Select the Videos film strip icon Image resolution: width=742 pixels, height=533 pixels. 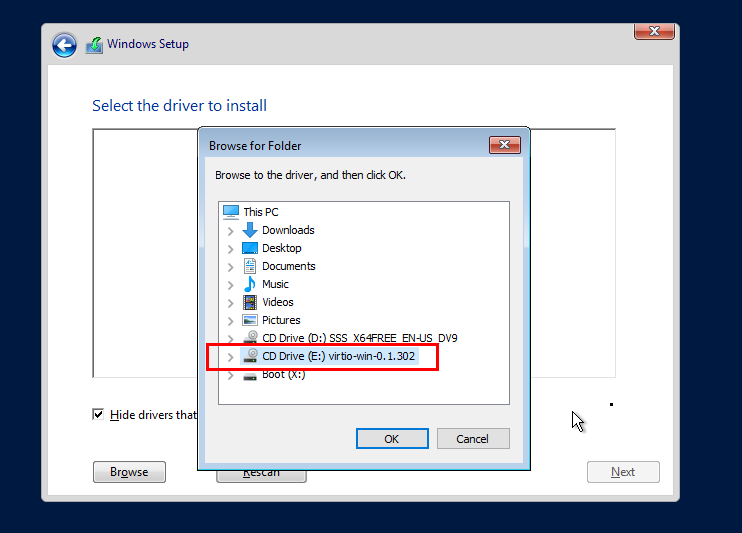click(250, 302)
